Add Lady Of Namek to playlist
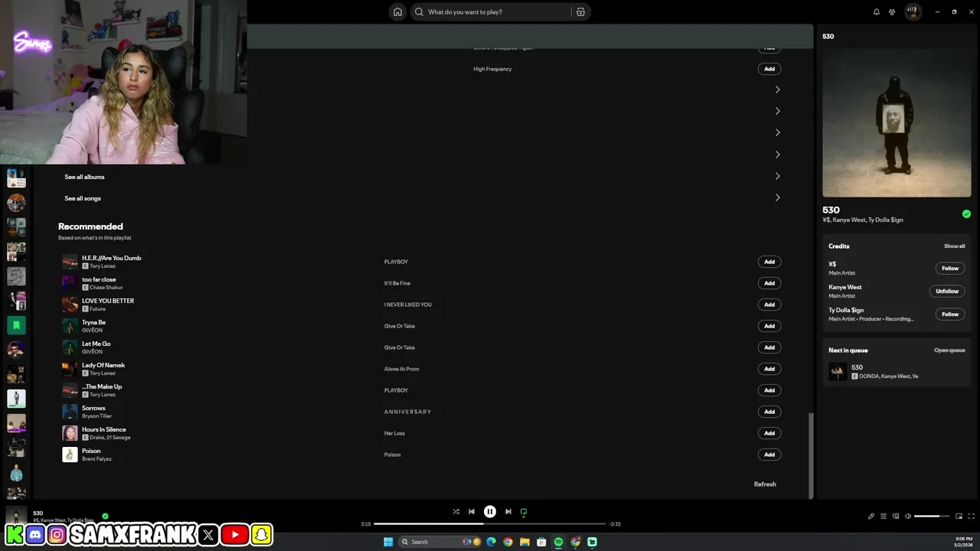This screenshot has width=980, height=551. coord(769,369)
